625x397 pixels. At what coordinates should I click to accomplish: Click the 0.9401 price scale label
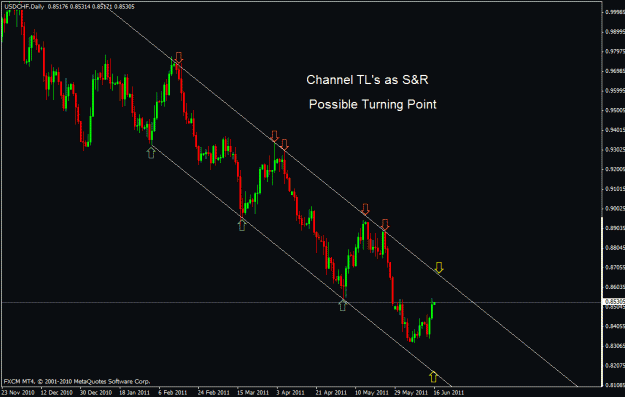click(x=615, y=130)
